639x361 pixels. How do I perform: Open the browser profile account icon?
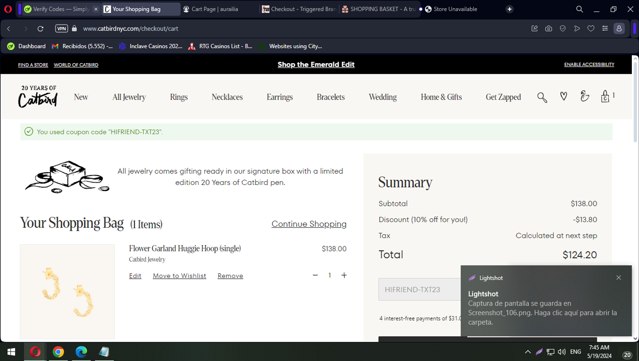point(619,29)
